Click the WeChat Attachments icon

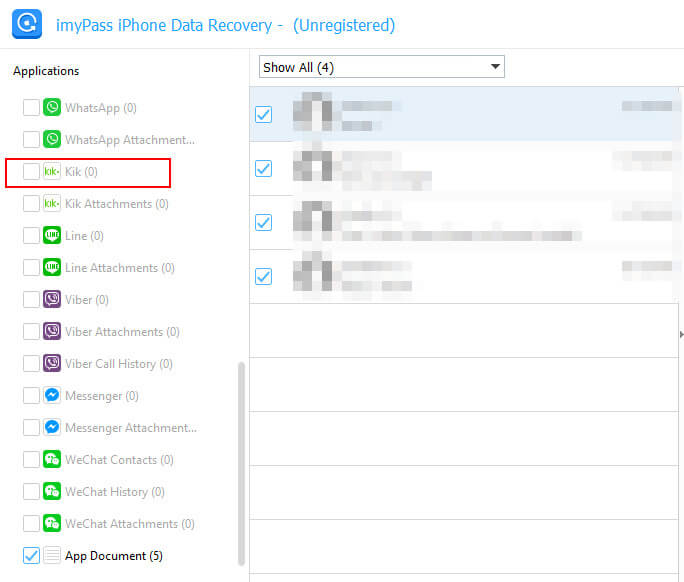pos(52,523)
